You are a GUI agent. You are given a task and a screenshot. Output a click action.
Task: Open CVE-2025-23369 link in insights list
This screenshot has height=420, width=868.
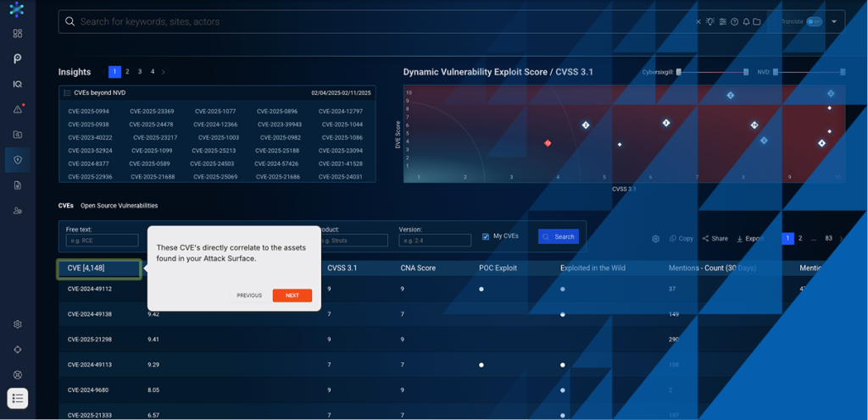click(152, 111)
